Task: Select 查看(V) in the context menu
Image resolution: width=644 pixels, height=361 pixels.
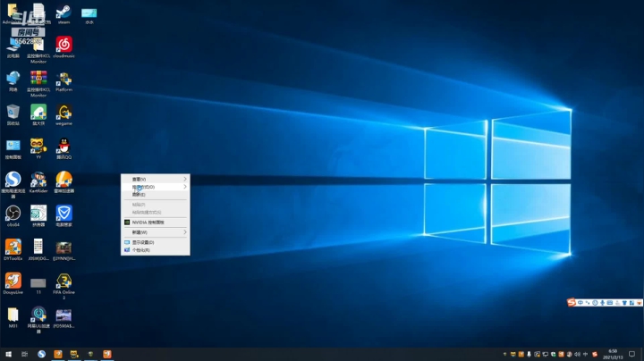Action: 156,179
